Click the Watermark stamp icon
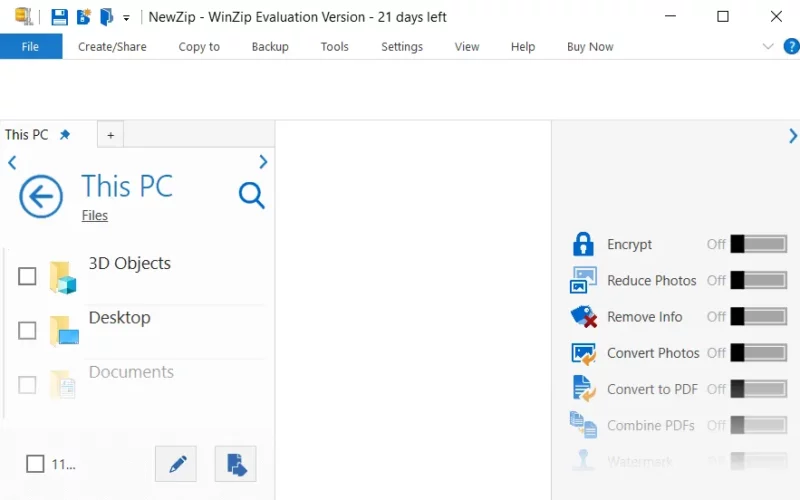The image size is (800, 500). [583, 460]
